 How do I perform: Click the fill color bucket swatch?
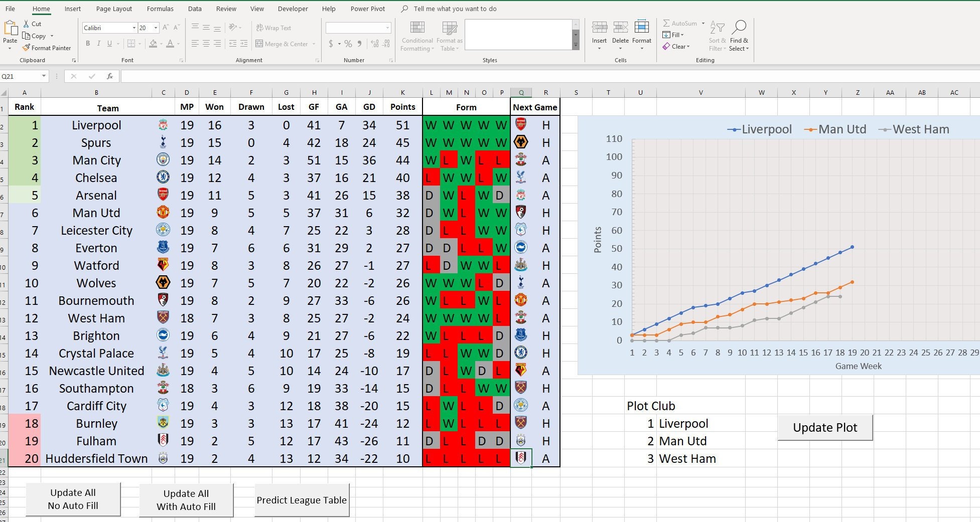(x=153, y=44)
